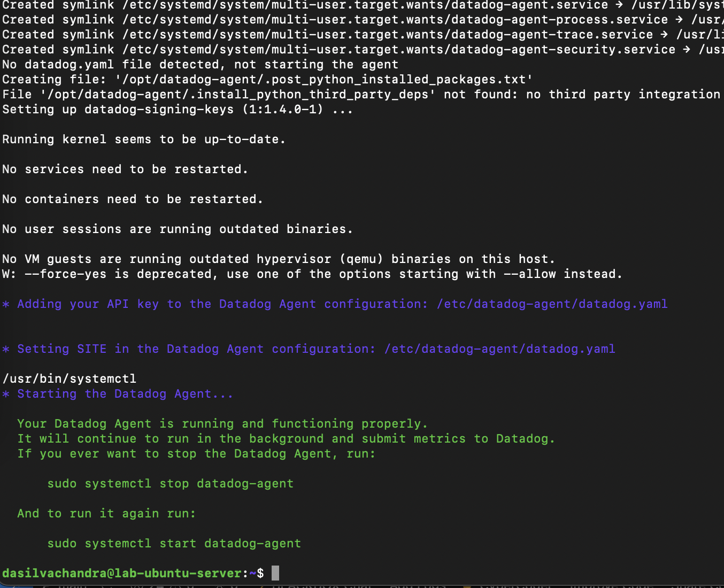
Task: Click the 'Creating file:' post_python_installed_packages.txt line
Action: tap(267, 80)
